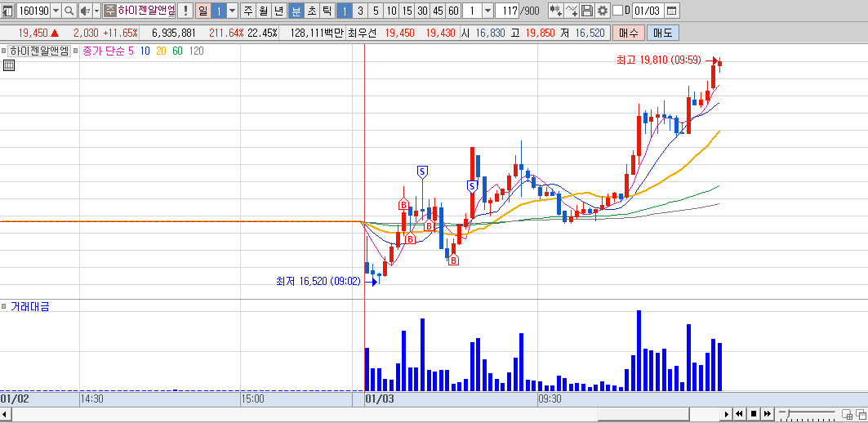Choose the 45-minute interval button
Image resolution: width=868 pixels, height=423 pixels.
click(x=438, y=11)
